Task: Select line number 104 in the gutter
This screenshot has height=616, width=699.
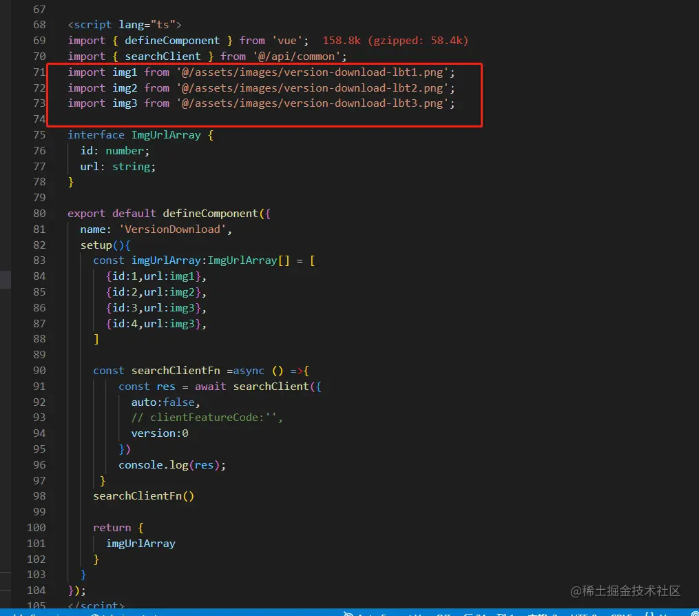Action: coord(36,590)
